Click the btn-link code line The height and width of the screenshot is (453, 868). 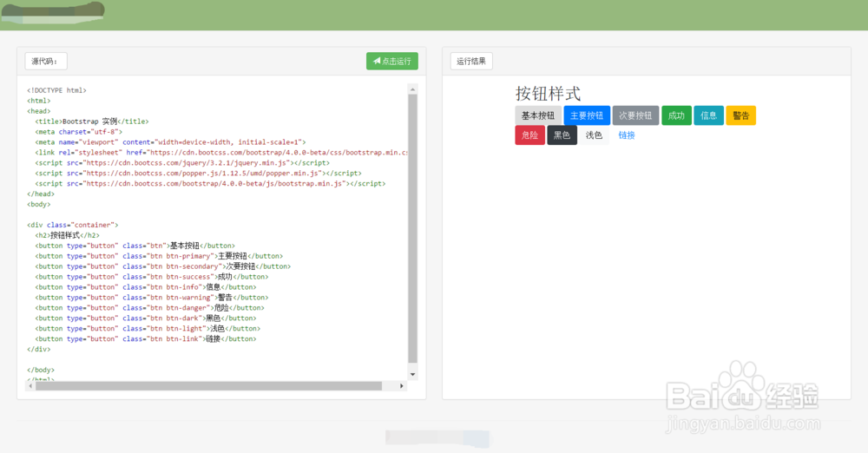tap(146, 339)
